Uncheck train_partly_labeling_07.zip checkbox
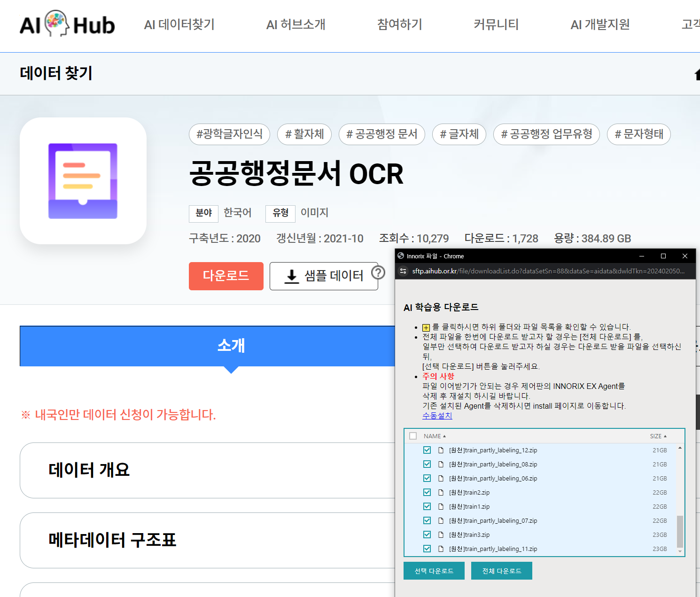This screenshot has height=597, width=700. [x=427, y=520]
